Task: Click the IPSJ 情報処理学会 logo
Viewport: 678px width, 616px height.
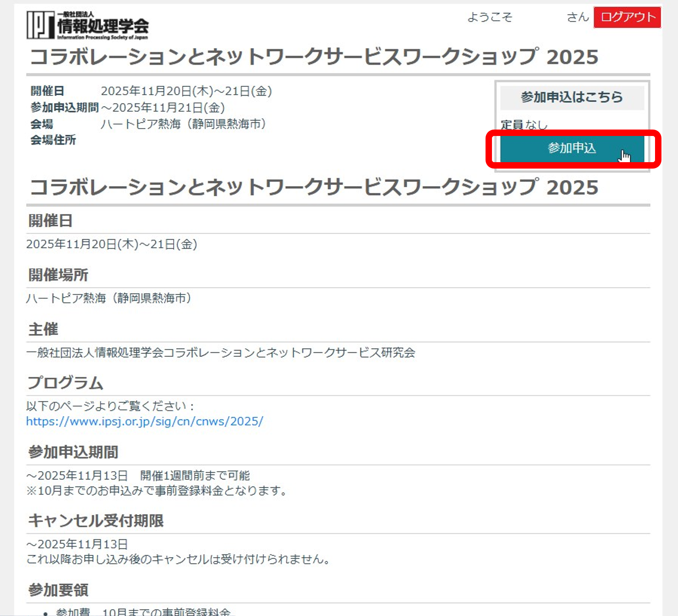Action: [87, 25]
